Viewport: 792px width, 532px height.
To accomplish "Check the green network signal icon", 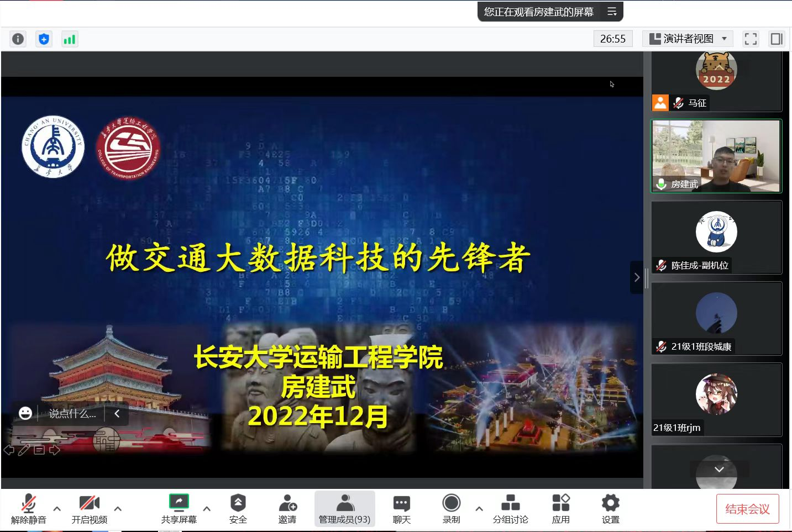I will point(70,39).
